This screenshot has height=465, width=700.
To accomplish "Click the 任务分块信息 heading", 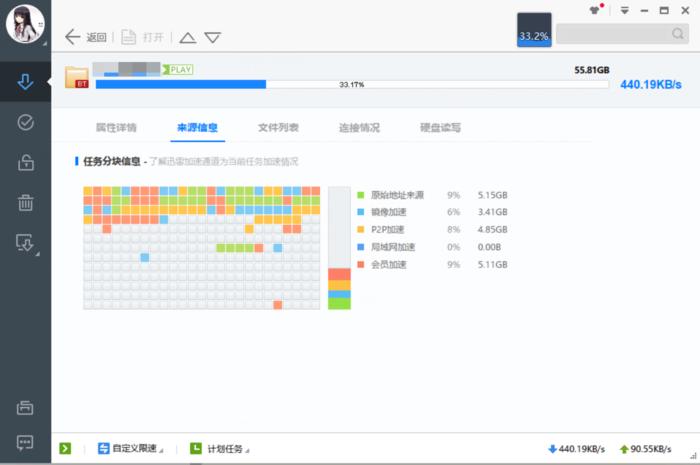I will point(112,161).
